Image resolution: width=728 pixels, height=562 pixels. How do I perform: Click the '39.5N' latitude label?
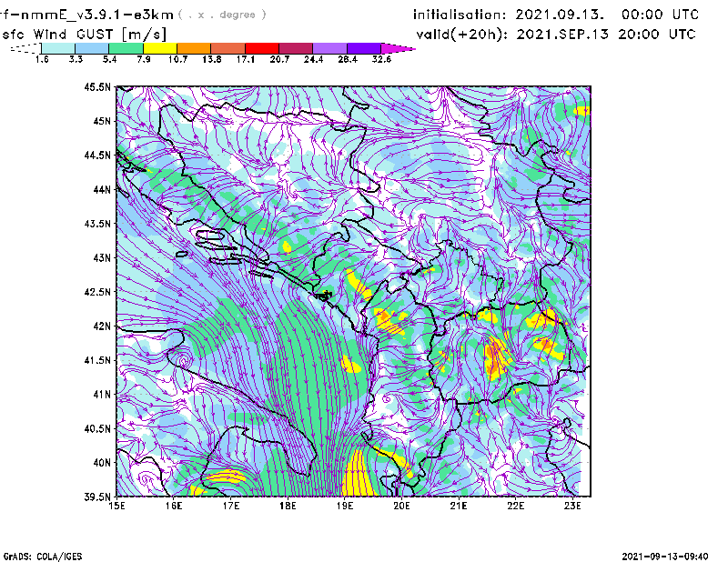click(x=97, y=497)
